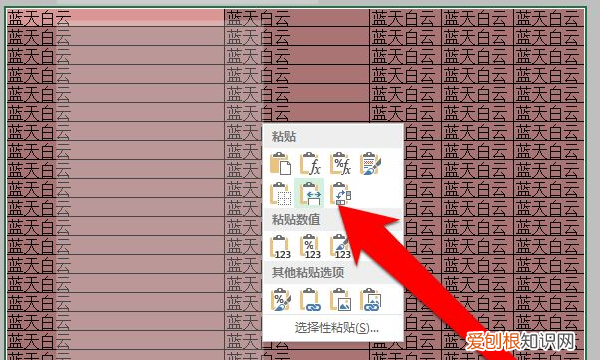600x360 pixels.
Task: Pick Values and Source Formatting paste icon
Action: (x=340, y=246)
